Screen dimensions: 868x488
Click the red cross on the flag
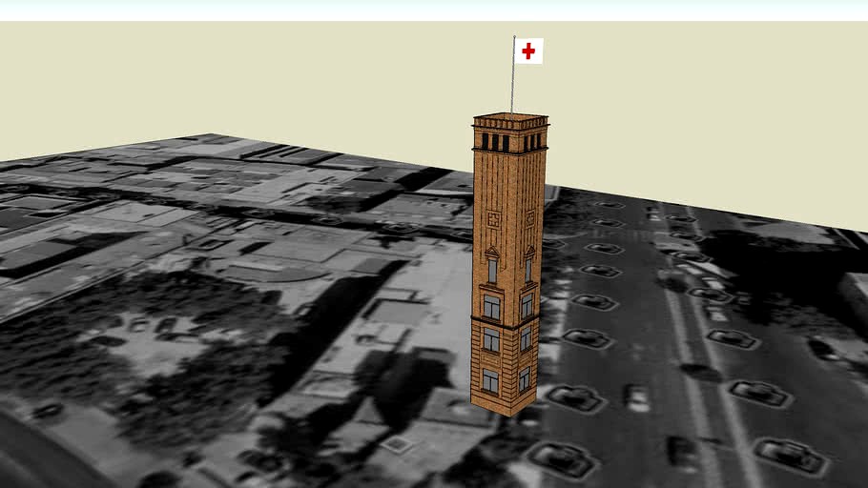coord(528,51)
